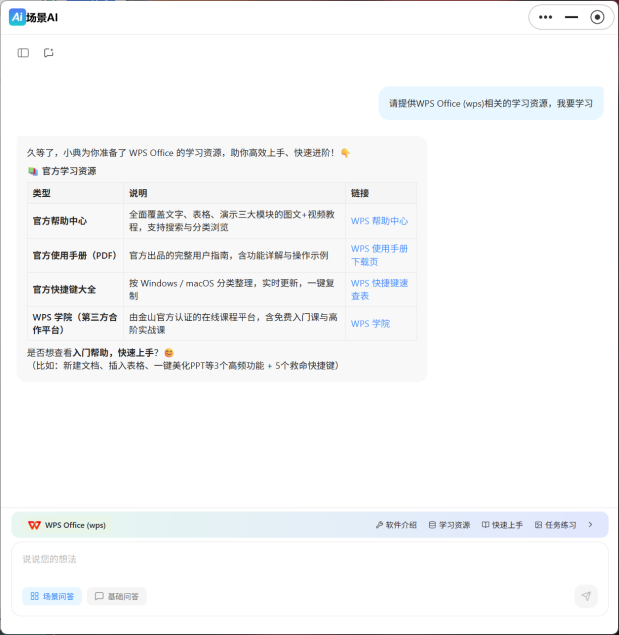The width and height of the screenshot is (619, 635).
Task: Click the 类型 column header
Action: tap(75, 193)
